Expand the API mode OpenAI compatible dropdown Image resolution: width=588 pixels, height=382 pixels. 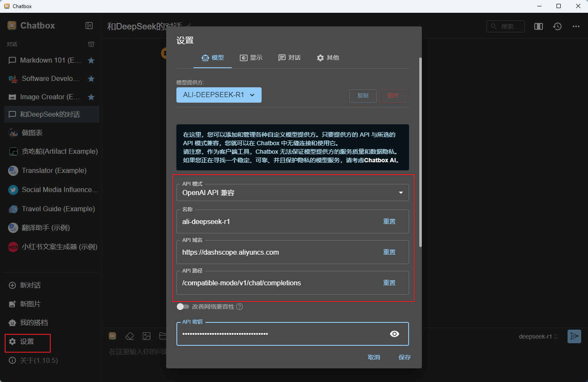point(292,193)
